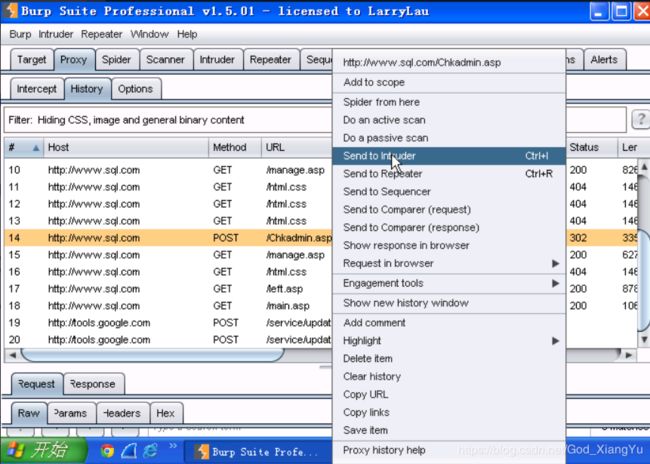Click Add to scope menu entry

coord(449,82)
